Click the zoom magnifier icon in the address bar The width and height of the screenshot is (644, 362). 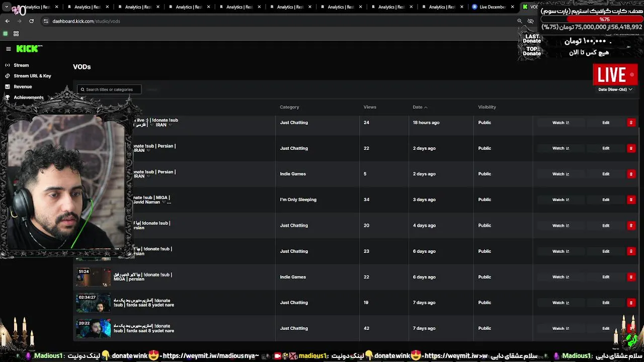pos(520,21)
